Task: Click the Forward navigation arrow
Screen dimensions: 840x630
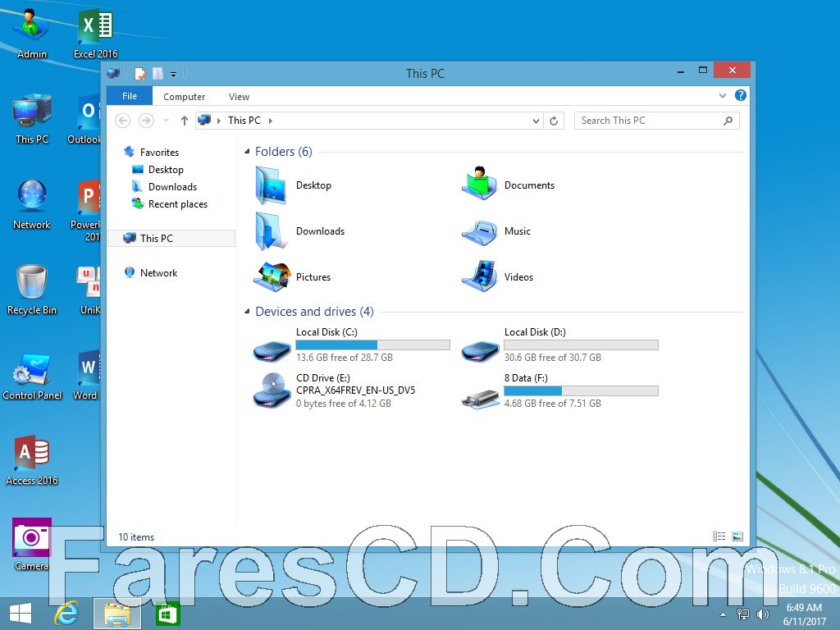Action: 146,121
